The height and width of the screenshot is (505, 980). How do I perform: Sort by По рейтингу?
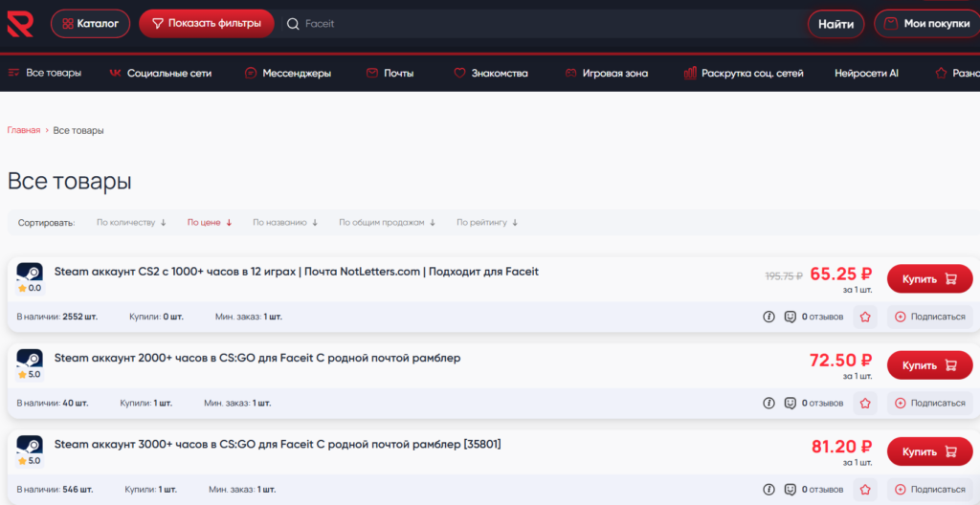pyautogui.click(x=487, y=223)
